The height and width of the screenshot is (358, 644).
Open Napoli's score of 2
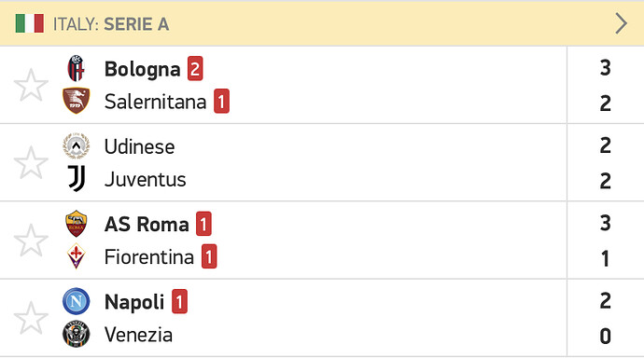coord(605,300)
